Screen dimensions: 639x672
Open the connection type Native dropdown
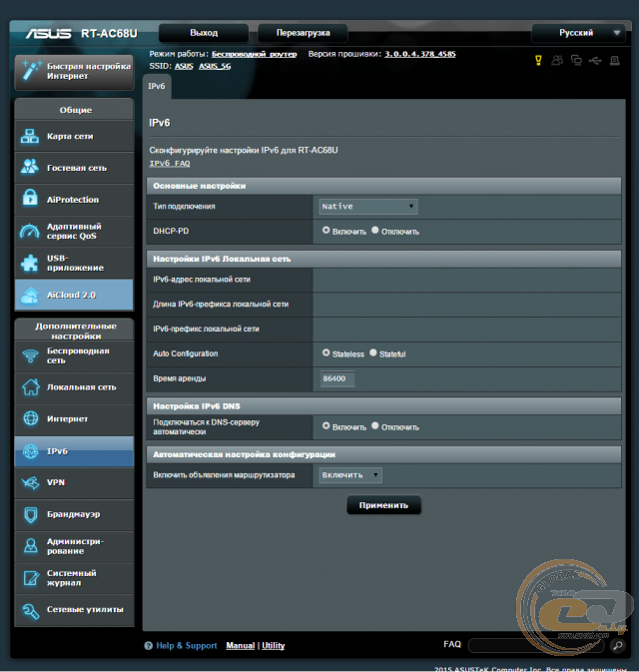[x=368, y=207]
